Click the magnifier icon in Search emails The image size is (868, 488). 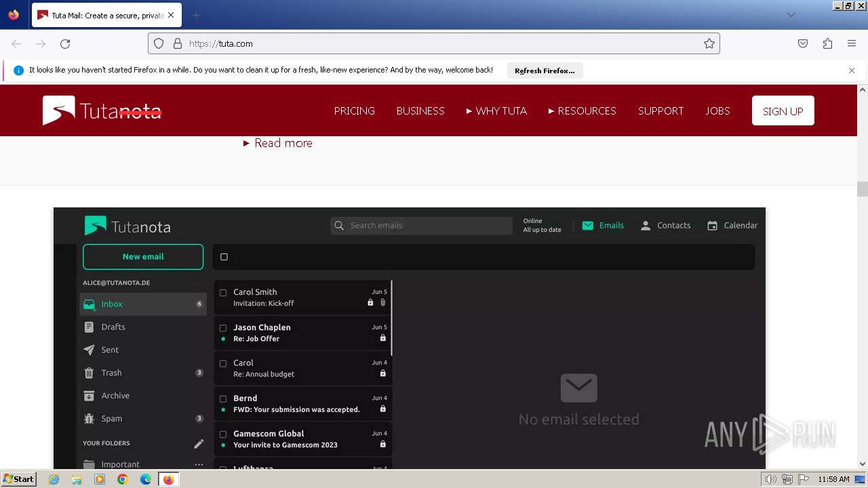pyautogui.click(x=339, y=226)
